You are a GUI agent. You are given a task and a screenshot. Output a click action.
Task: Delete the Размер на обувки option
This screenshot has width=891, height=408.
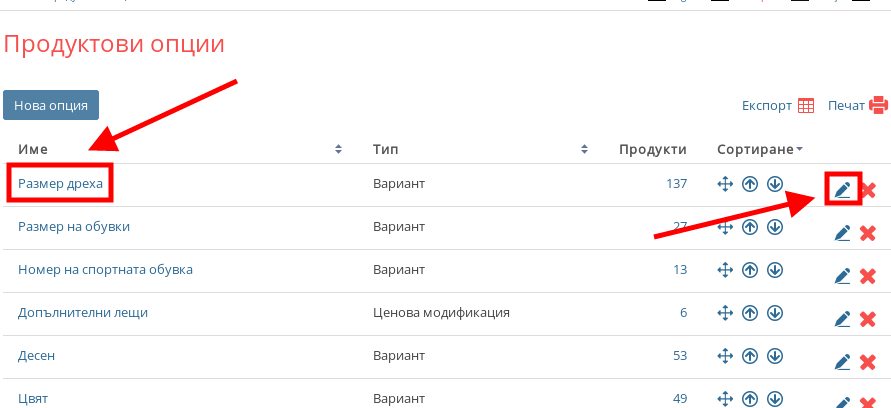868,233
